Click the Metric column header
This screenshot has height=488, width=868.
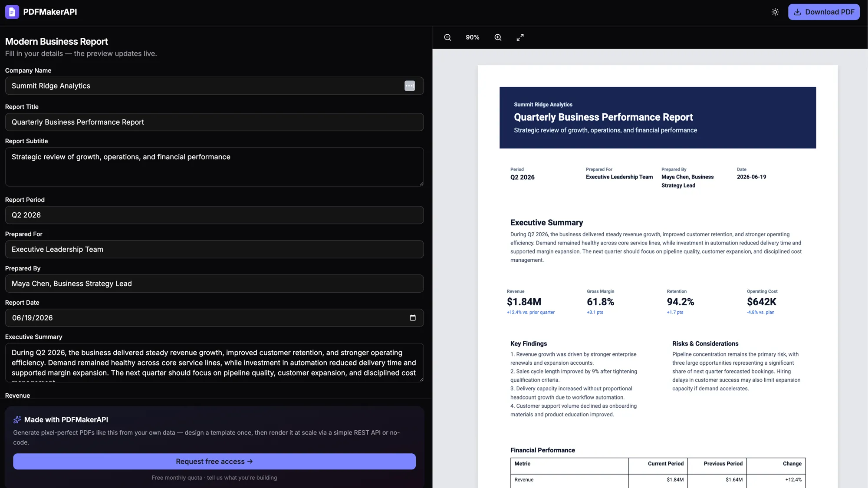522,464
